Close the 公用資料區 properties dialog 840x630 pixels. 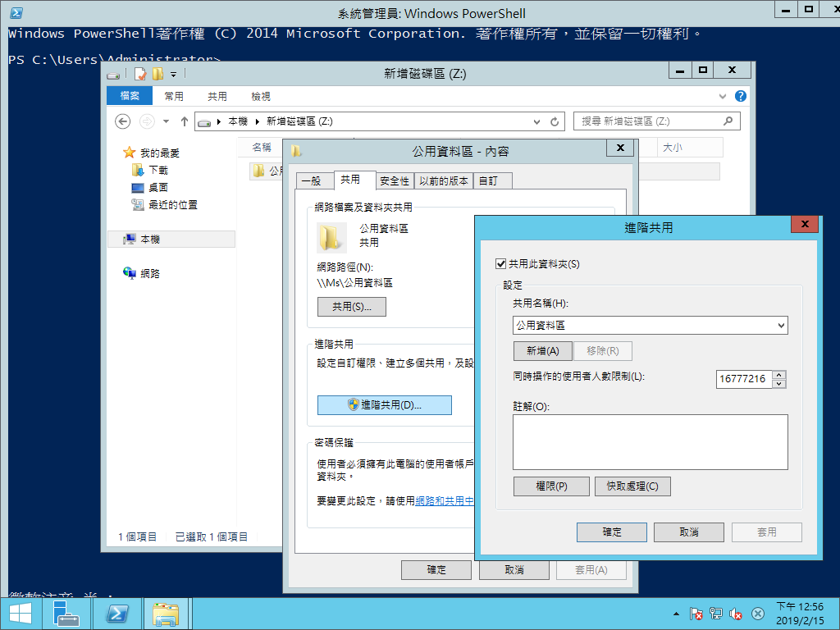[620, 148]
